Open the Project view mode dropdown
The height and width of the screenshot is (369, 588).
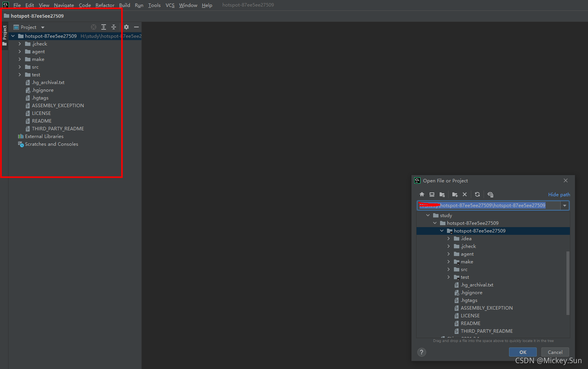click(43, 27)
